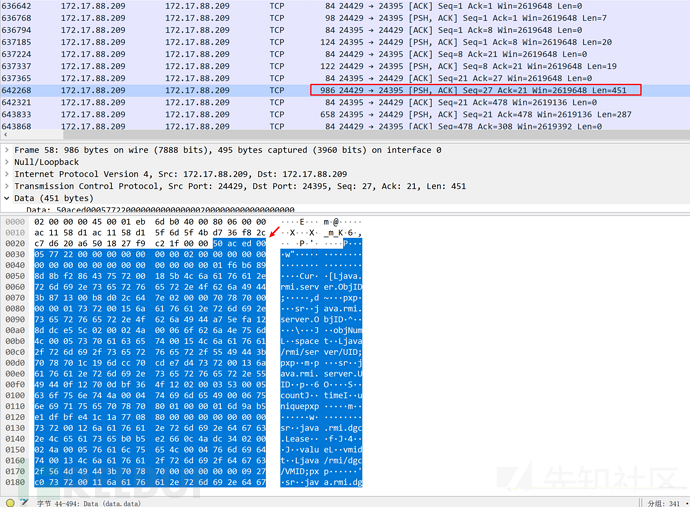
Task: Open the expert information status icon
Action: (10, 503)
